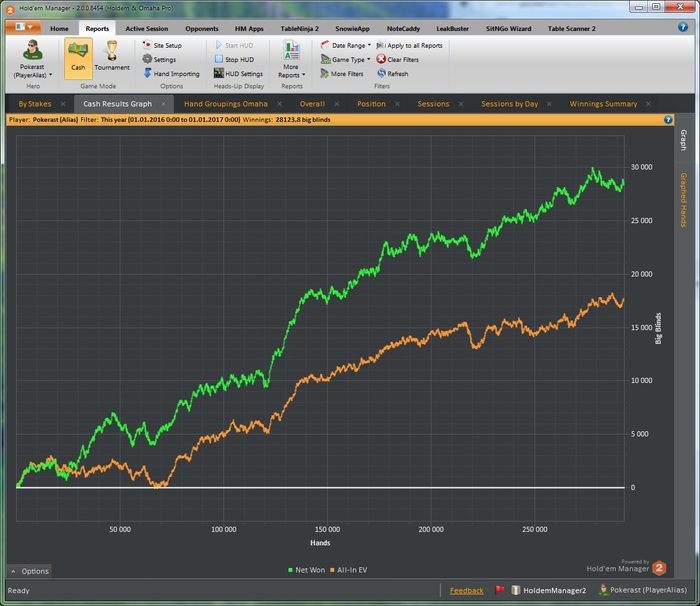Click Pokerast (PlayerAlias) in status bar
The height and width of the screenshot is (606, 700).
tap(642, 590)
